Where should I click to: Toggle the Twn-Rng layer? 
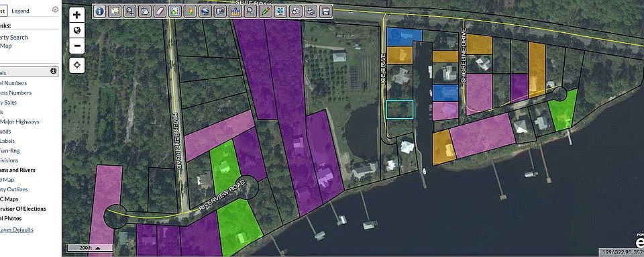(10, 151)
